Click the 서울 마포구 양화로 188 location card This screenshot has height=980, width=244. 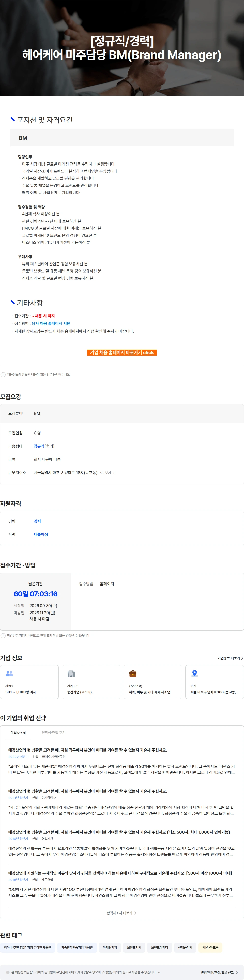pyautogui.click(x=215, y=682)
